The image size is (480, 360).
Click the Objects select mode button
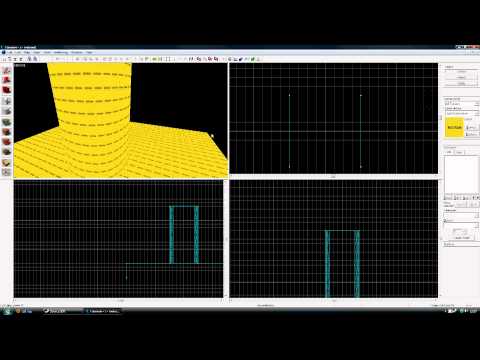pyautogui.click(x=461, y=77)
